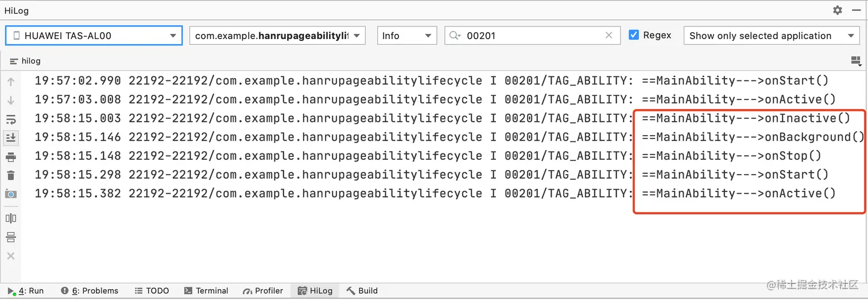
Task: Select the HiLog tool window tab
Action: (x=315, y=291)
